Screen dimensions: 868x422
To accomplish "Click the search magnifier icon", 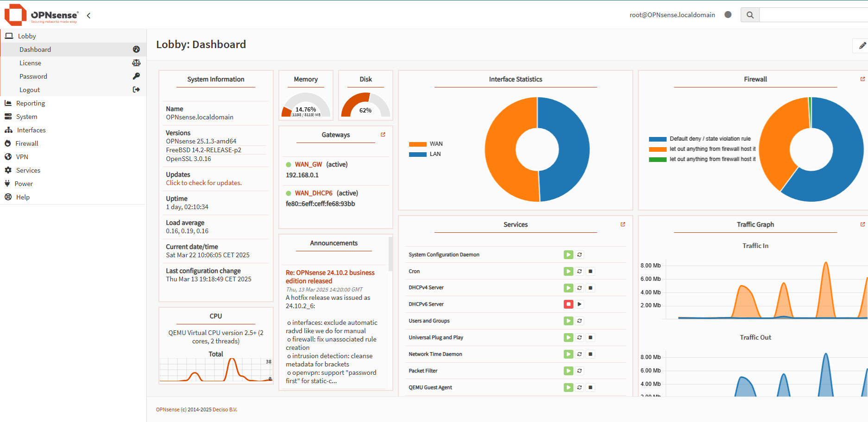I will (x=750, y=15).
